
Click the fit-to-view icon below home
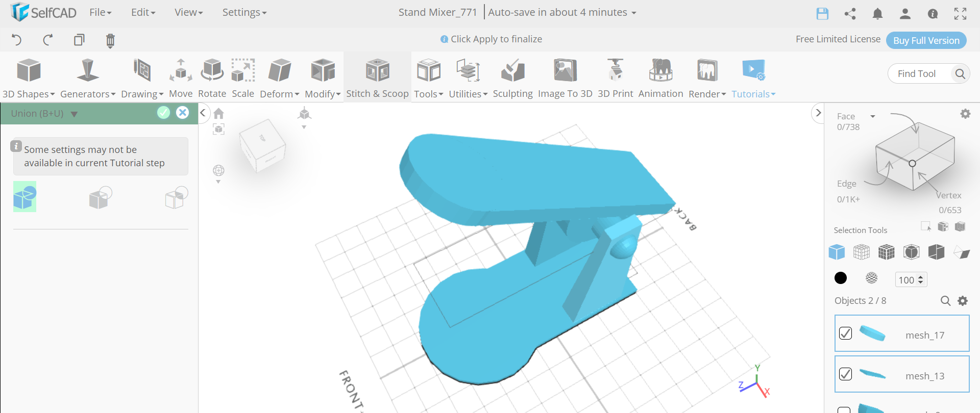tap(219, 129)
